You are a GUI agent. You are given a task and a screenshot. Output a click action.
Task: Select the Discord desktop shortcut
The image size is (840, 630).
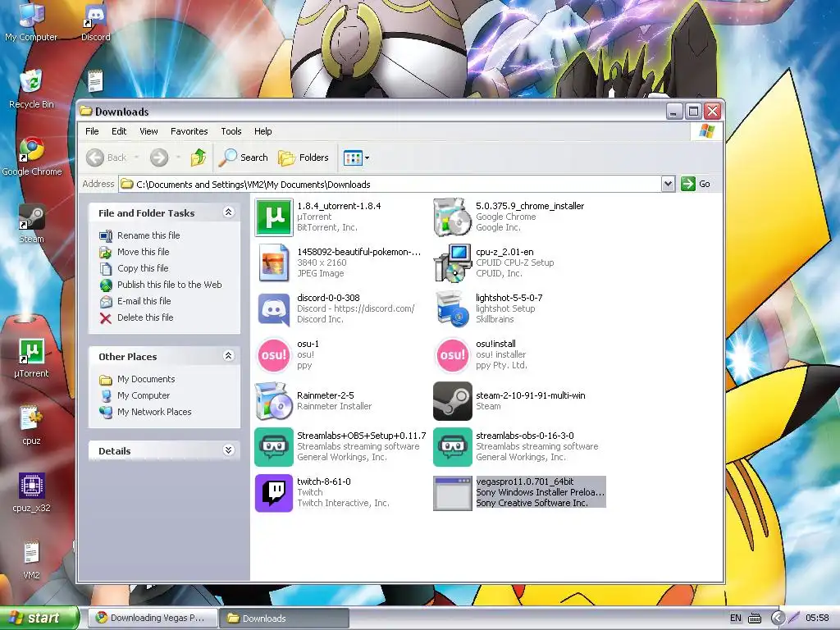pyautogui.click(x=95, y=22)
